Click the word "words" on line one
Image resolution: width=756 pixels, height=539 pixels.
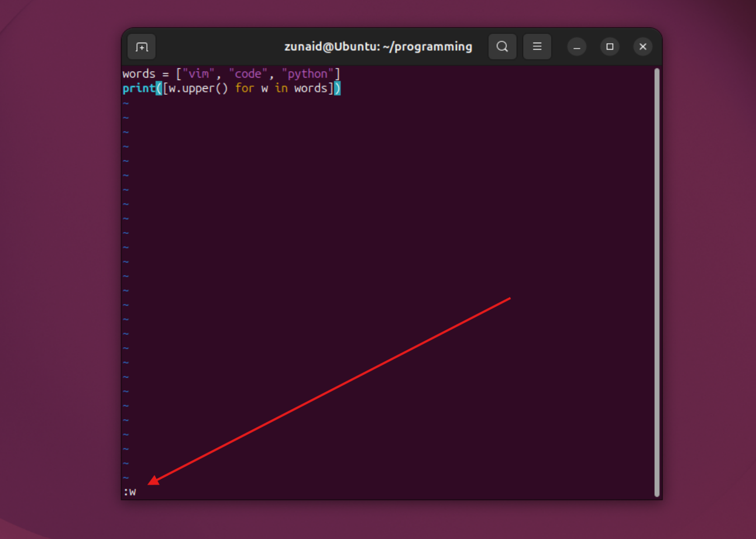click(139, 74)
